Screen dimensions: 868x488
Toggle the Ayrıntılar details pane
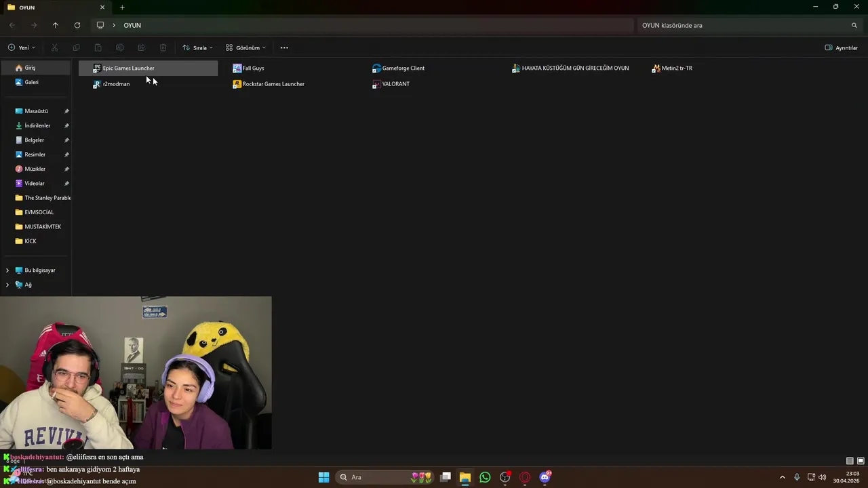point(842,47)
